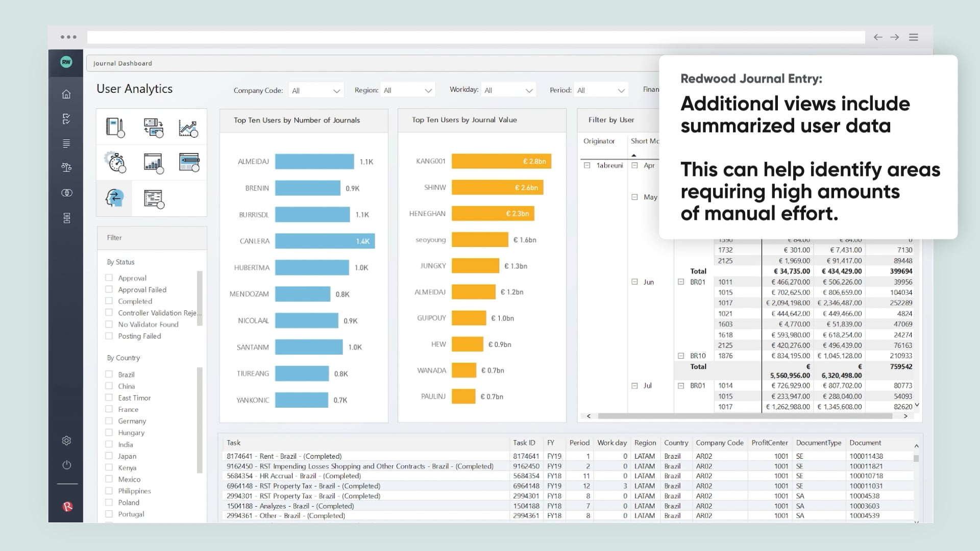Expand the Region dropdown

[408, 90]
